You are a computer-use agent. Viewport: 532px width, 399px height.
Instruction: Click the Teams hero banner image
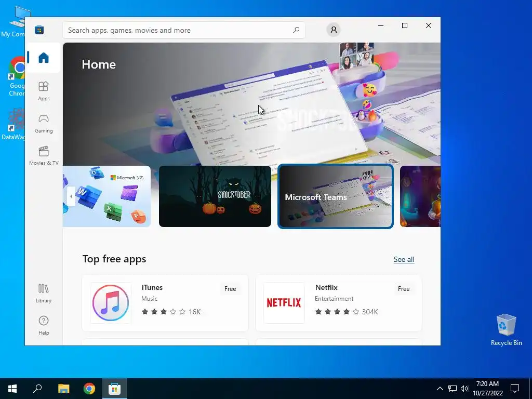pyautogui.click(x=252, y=104)
